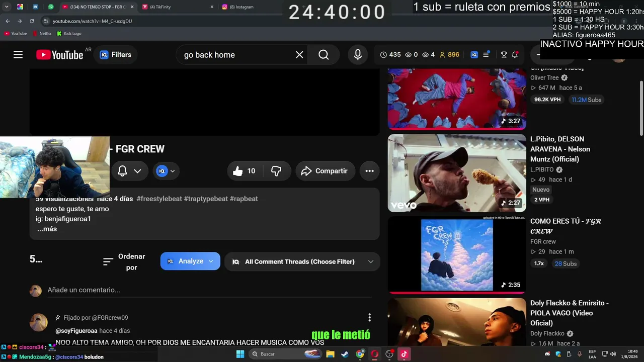Open vidIQ clock stat 435
This screenshot has height=362, width=644.
click(x=390, y=55)
